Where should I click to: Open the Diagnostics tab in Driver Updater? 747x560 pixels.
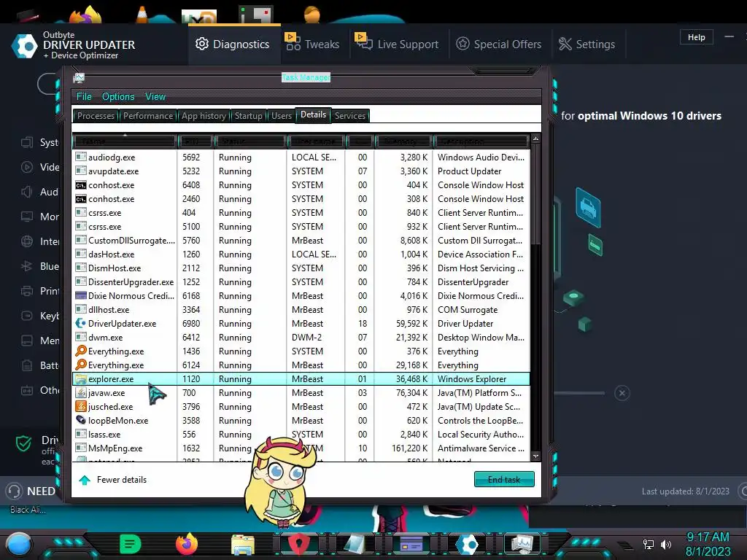coord(233,44)
